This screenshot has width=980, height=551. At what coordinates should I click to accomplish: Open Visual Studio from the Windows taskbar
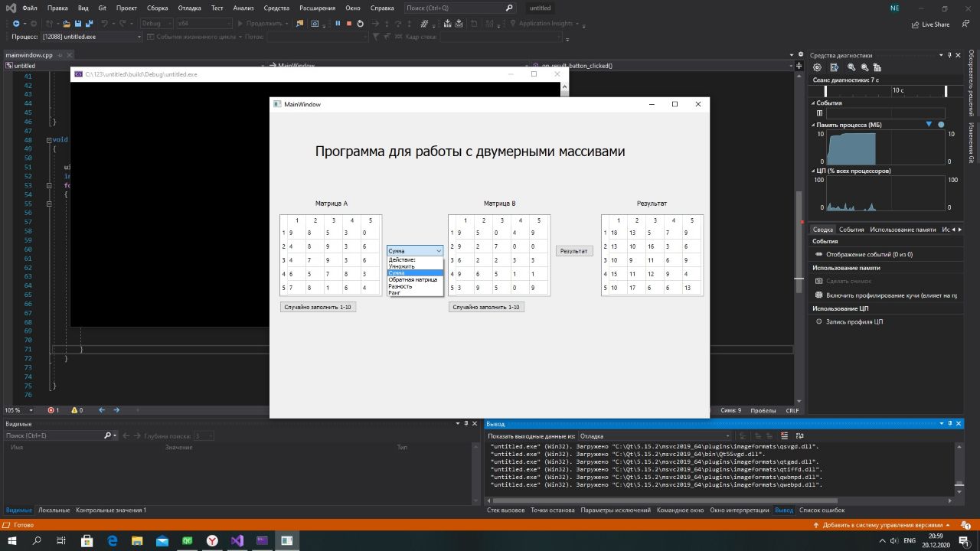tap(237, 540)
